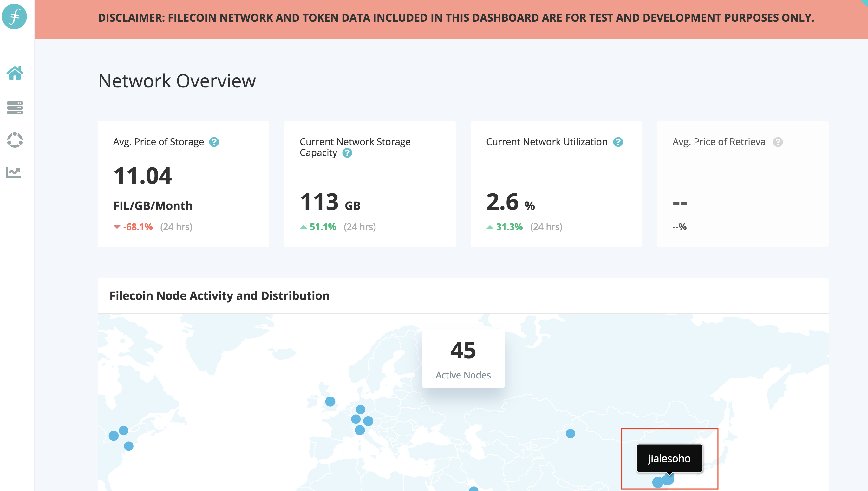This screenshot has height=491, width=868.
Task: Click the Network Overview heading
Action: tap(177, 81)
